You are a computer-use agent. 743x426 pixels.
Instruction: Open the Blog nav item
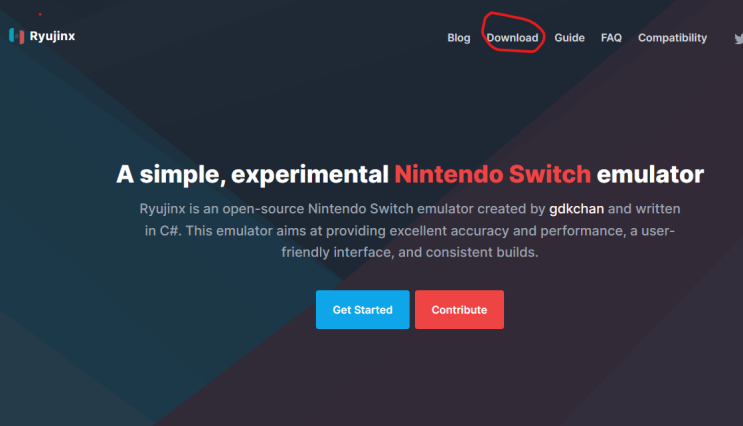pyautogui.click(x=459, y=38)
